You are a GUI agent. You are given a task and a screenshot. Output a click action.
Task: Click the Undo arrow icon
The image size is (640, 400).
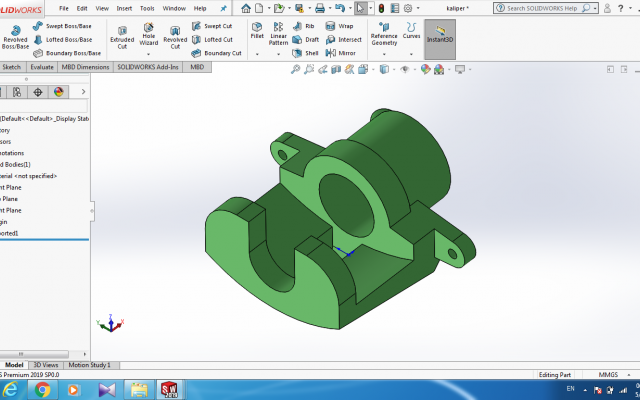click(x=340, y=8)
